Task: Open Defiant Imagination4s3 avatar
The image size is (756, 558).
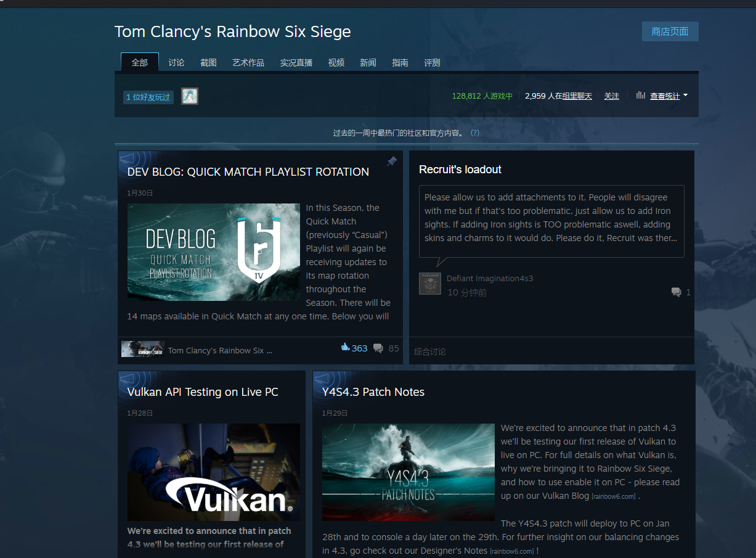Action: coord(430,284)
